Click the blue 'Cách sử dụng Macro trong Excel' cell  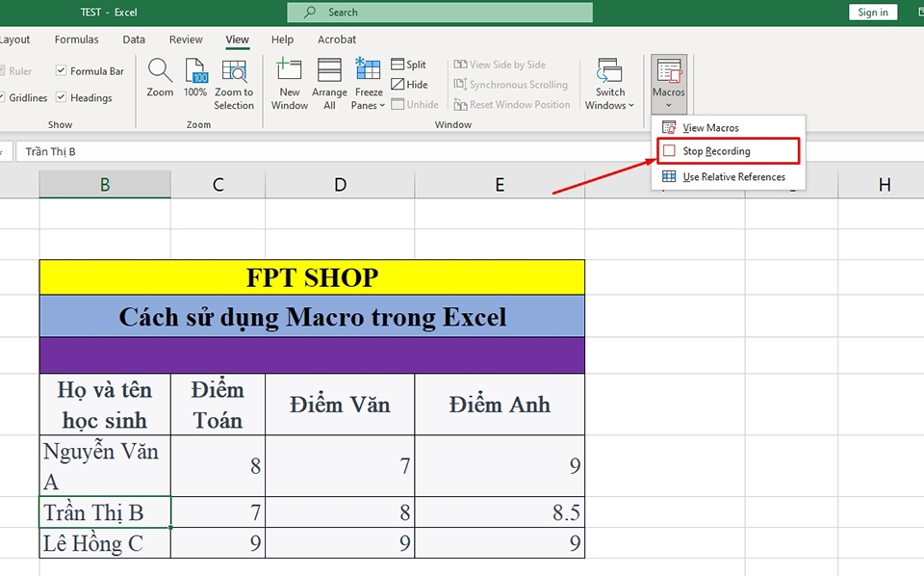[312, 317]
